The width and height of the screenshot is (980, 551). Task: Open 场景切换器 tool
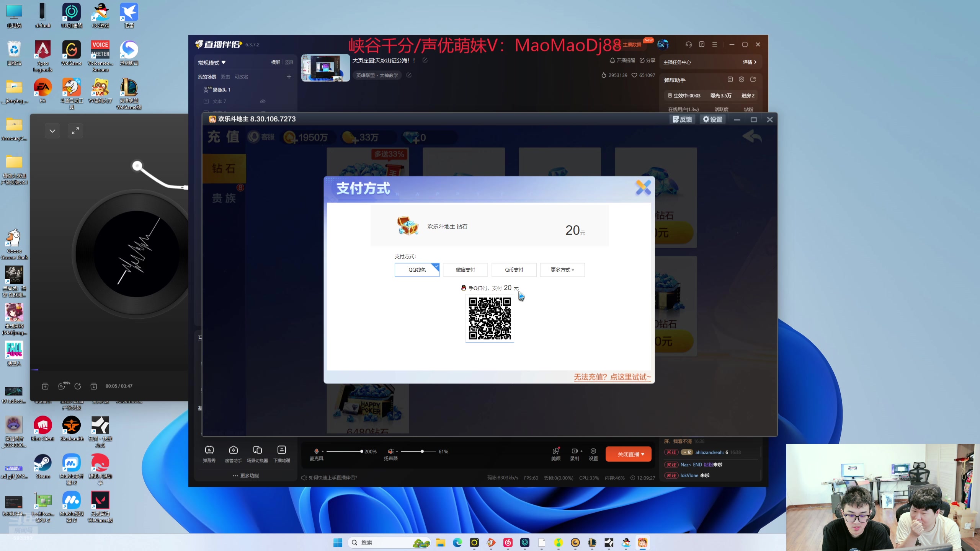[x=257, y=454]
